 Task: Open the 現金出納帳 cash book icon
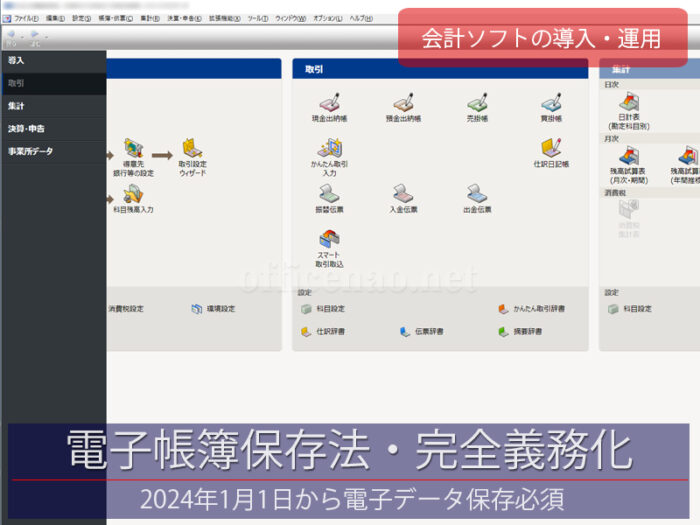point(329,107)
